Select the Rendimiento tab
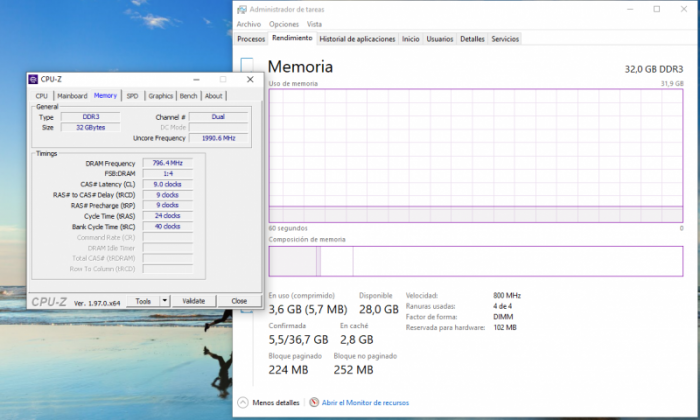The width and height of the screenshot is (700, 420). [292, 38]
